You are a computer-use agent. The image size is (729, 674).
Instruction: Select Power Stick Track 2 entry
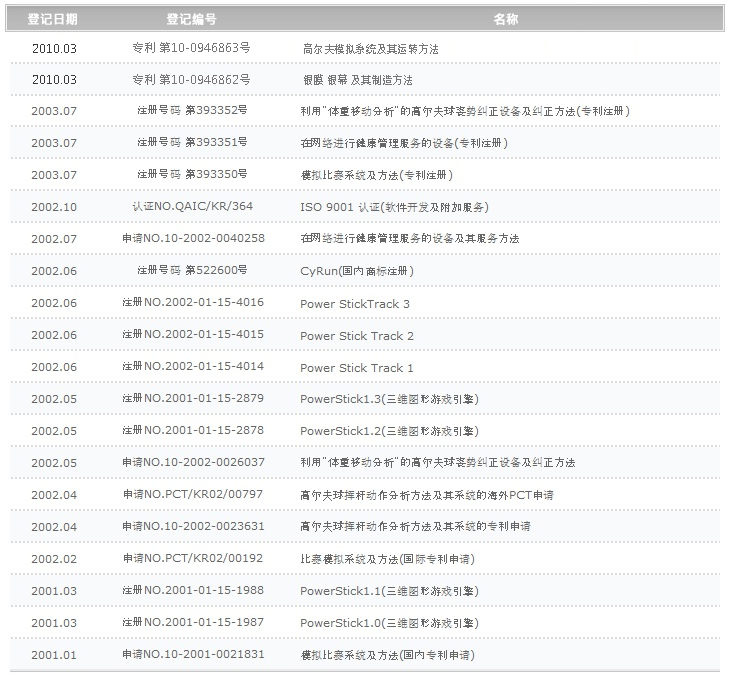[x=357, y=336]
